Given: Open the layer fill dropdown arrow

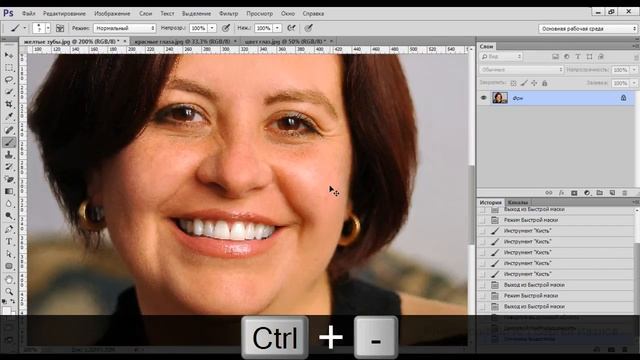Looking at the screenshot, I should click(x=634, y=83).
